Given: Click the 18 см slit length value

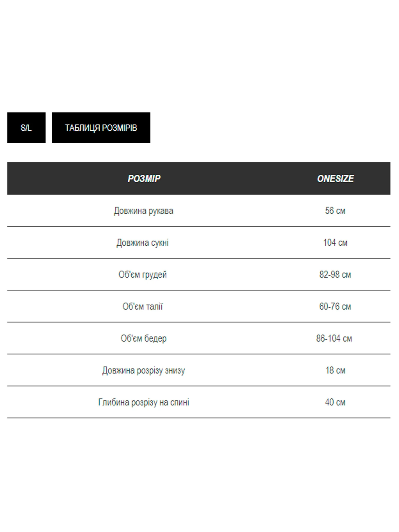Looking at the screenshot, I should (335, 370).
